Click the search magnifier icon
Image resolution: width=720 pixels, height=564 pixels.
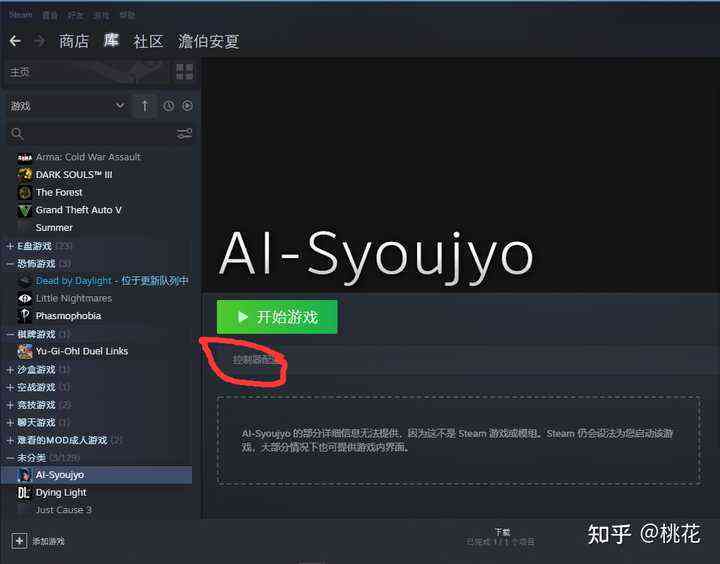click(17, 134)
